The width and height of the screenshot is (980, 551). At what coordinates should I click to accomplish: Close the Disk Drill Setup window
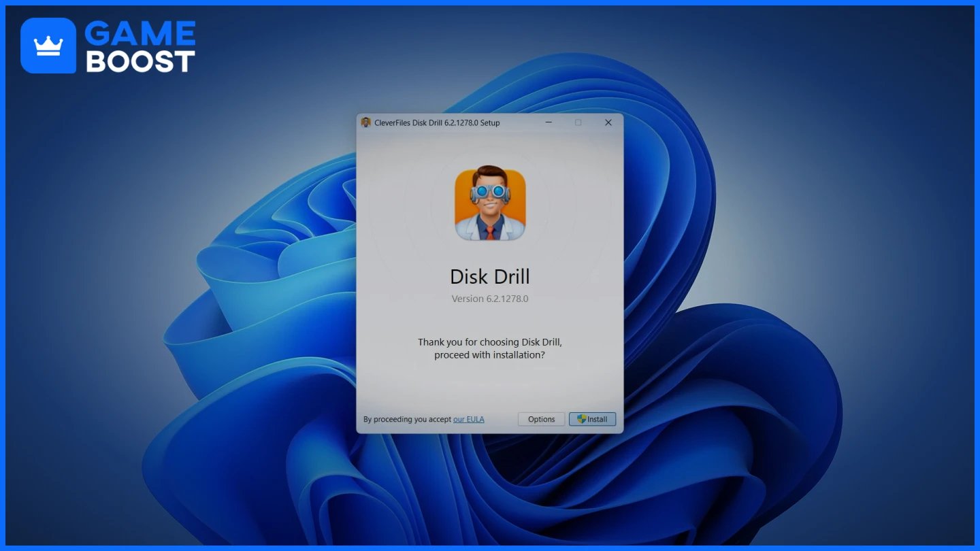(x=608, y=122)
